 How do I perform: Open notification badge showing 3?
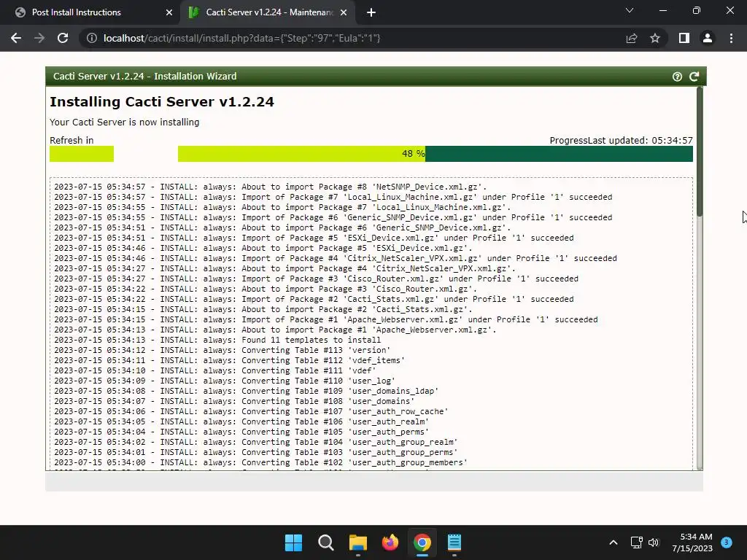coord(727,542)
